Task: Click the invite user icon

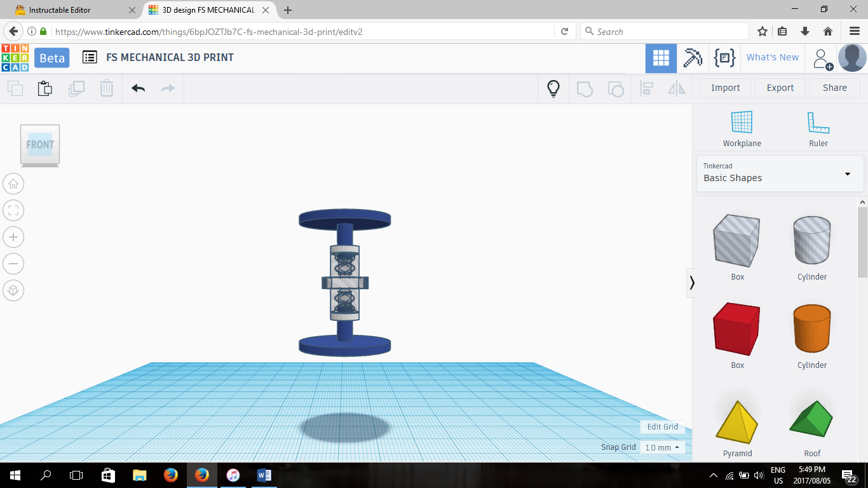Action: pyautogui.click(x=823, y=59)
